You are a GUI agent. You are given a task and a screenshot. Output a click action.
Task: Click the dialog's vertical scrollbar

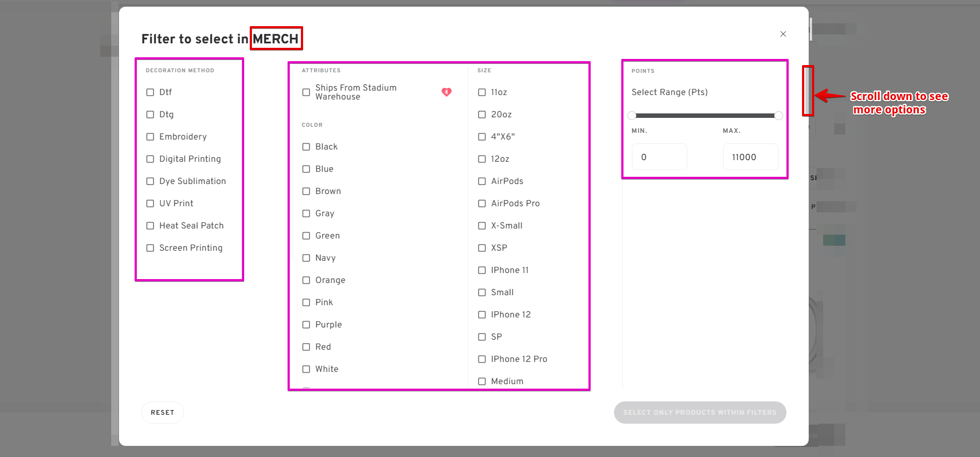(x=808, y=91)
